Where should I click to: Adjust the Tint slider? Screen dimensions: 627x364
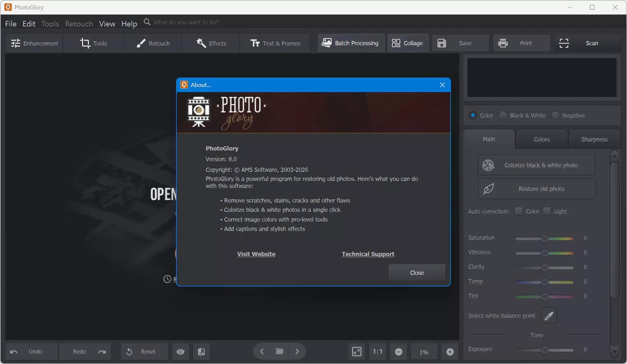click(545, 297)
